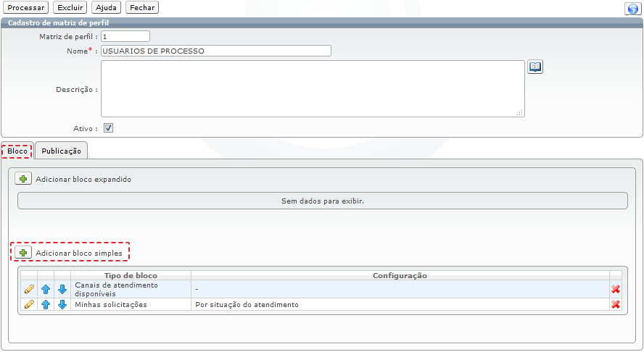Focus the Descrição text area
Viewport: 644px width, 352px height.
(312, 88)
